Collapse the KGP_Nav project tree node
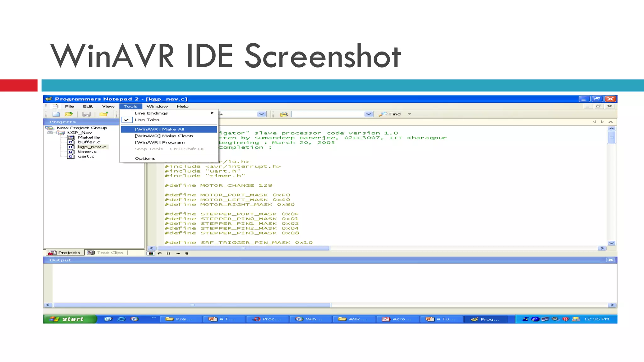This screenshot has width=644, height=362. 50,133
